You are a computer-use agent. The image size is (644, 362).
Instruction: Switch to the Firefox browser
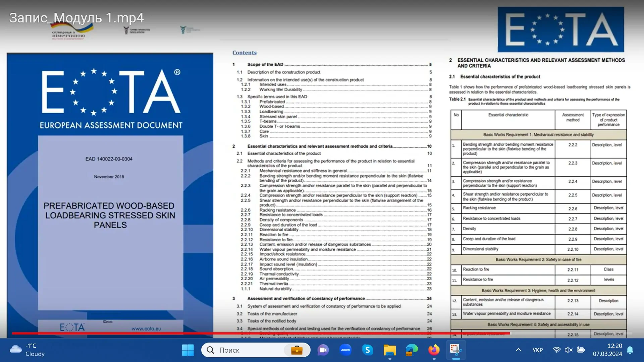(434, 350)
